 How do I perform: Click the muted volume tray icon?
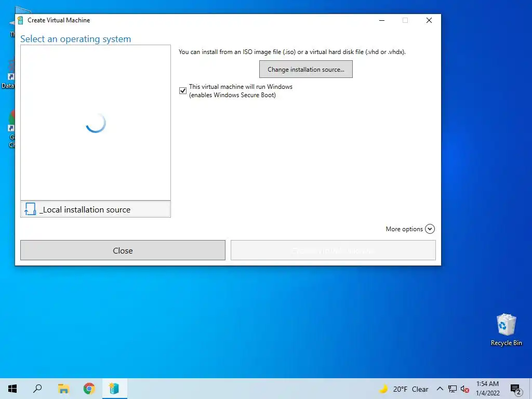click(465, 389)
